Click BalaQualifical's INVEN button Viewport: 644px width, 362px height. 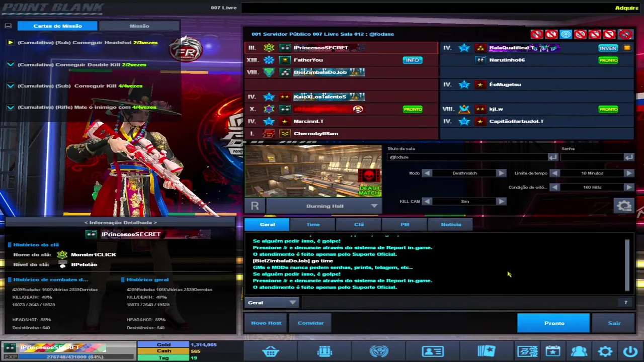click(608, 48)
